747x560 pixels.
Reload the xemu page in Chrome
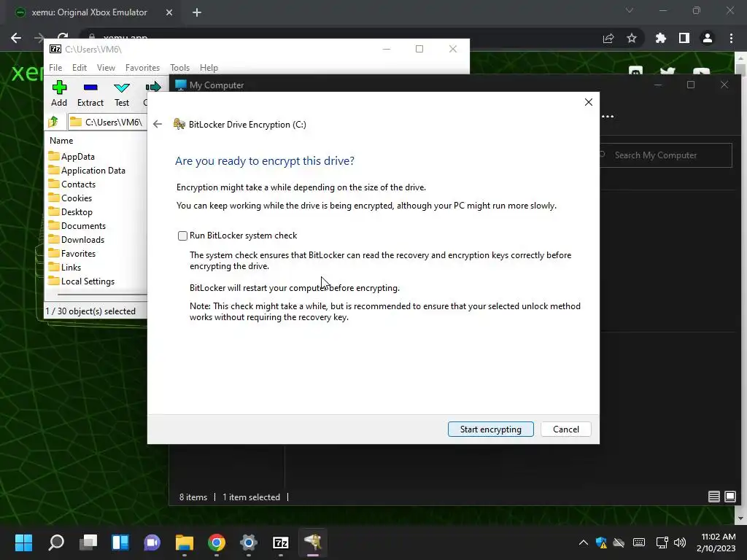tap(63, 37)
